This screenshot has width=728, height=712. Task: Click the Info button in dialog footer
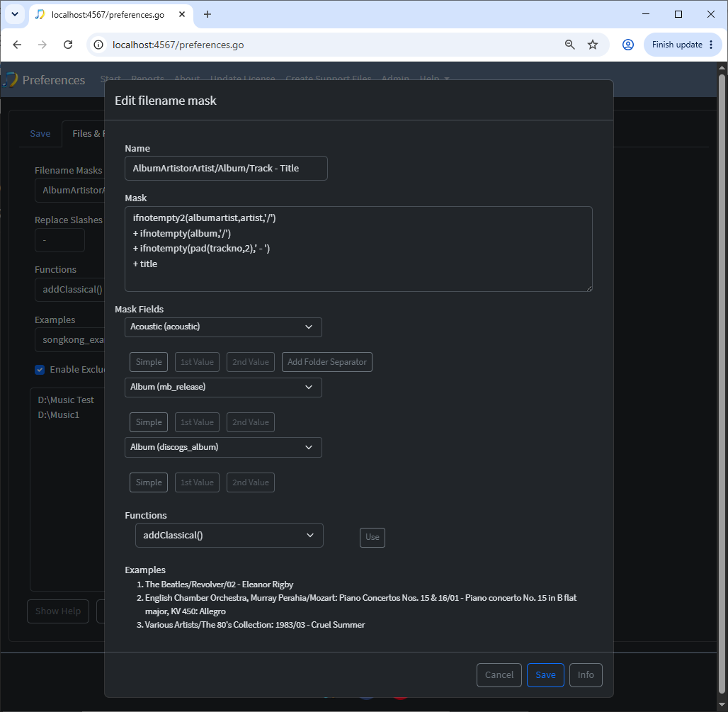[586, 675]
